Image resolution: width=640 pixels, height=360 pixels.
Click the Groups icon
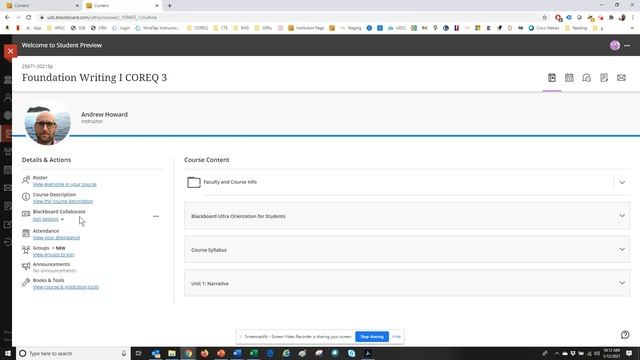tap(26, 250)
